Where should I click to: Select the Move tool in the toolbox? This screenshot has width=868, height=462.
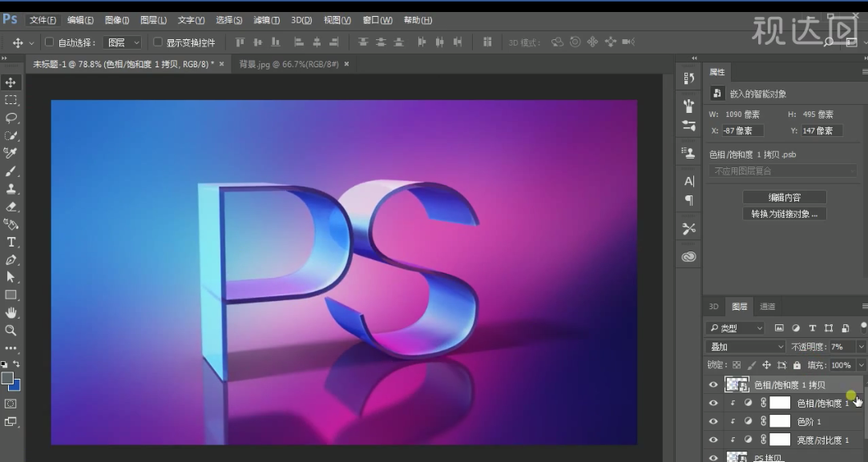click(x=10, y=82)
